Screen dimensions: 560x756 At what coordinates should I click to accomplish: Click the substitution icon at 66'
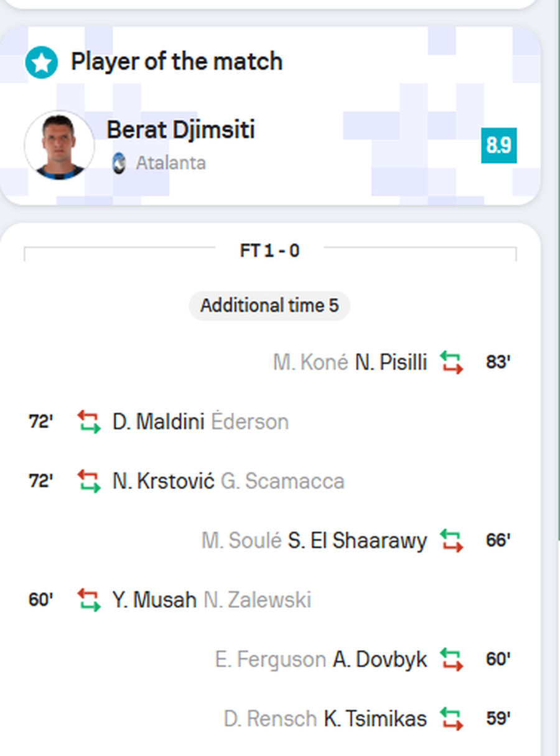pos(452,540)
